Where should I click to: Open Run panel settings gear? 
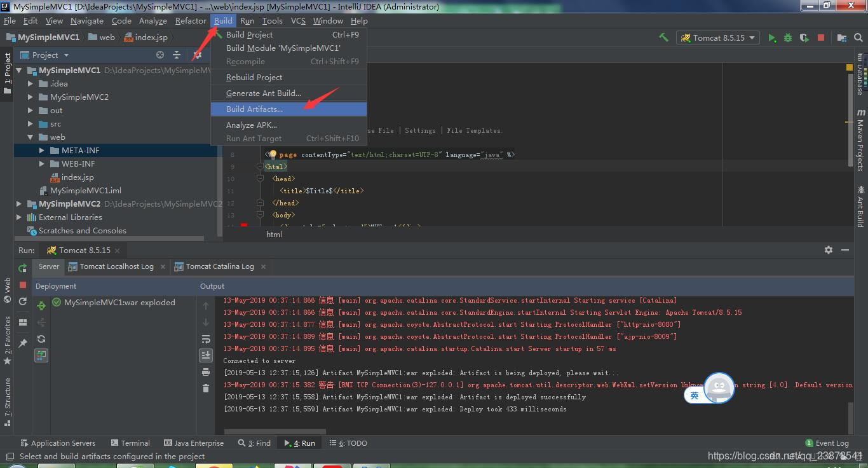click(829, 250)
